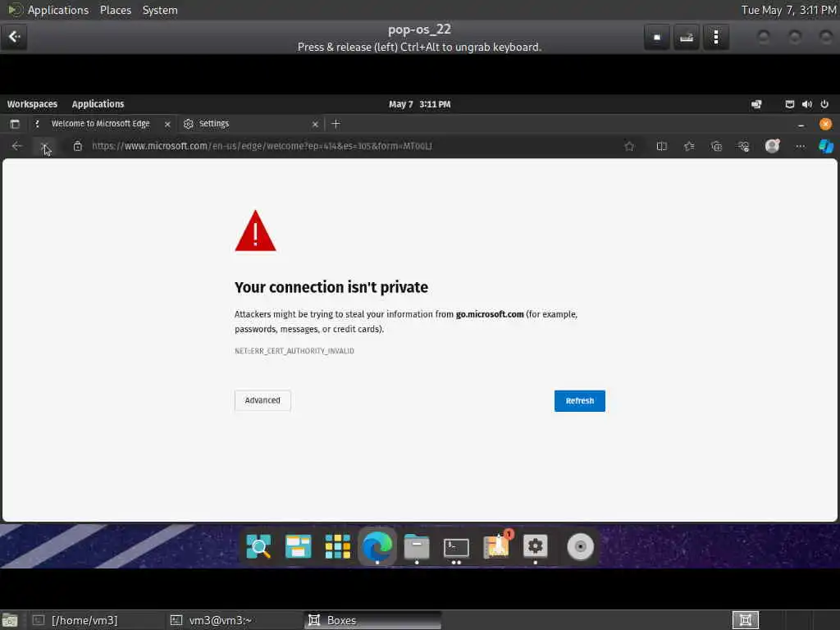This screenshot has height=630, width=840.
Task: Open Microsoft Edge in dock
Action: [377, 546]
